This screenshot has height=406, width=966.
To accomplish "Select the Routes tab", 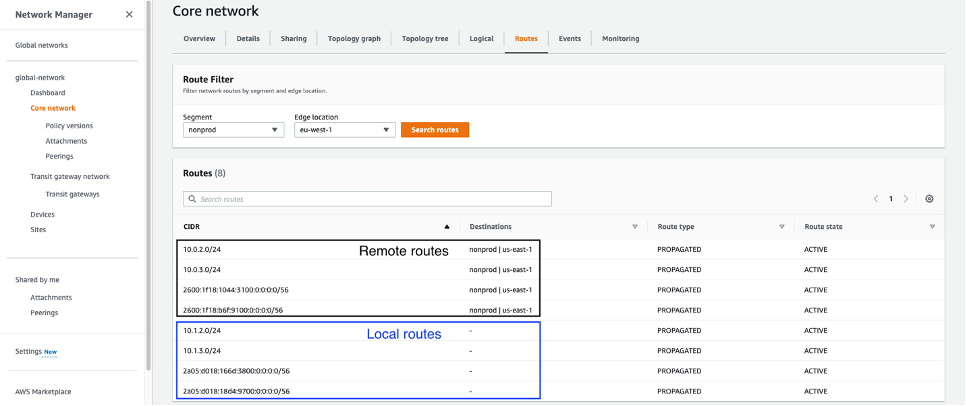I will coord(526,38).
